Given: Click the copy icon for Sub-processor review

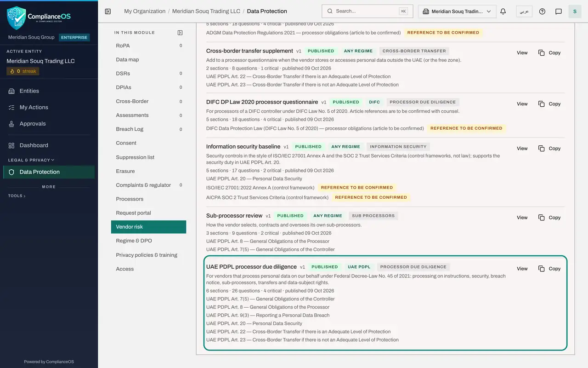Looking at the screenshot, I should (x=542, y=218).
